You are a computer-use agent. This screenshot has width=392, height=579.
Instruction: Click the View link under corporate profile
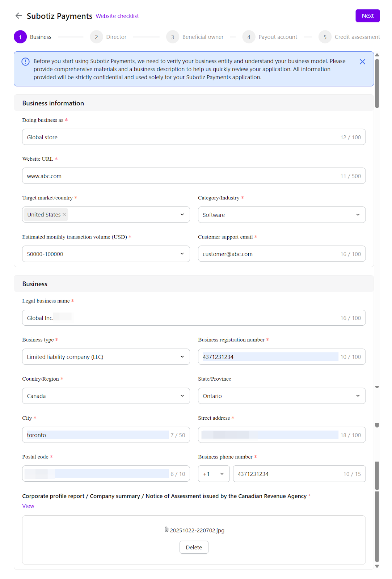click(28, 506)
